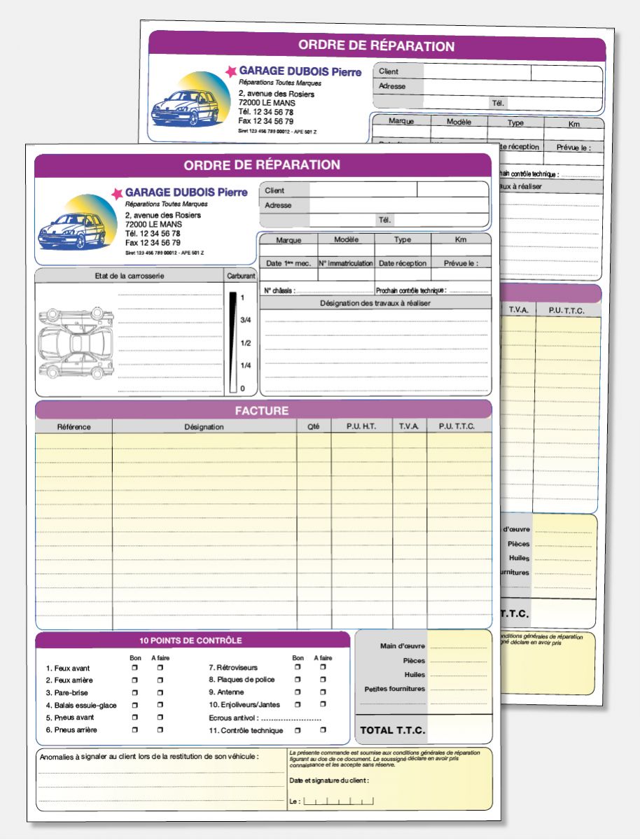Click the pink star on the back page header
Screen dimensions: 640x840
[x=231, y=71]
